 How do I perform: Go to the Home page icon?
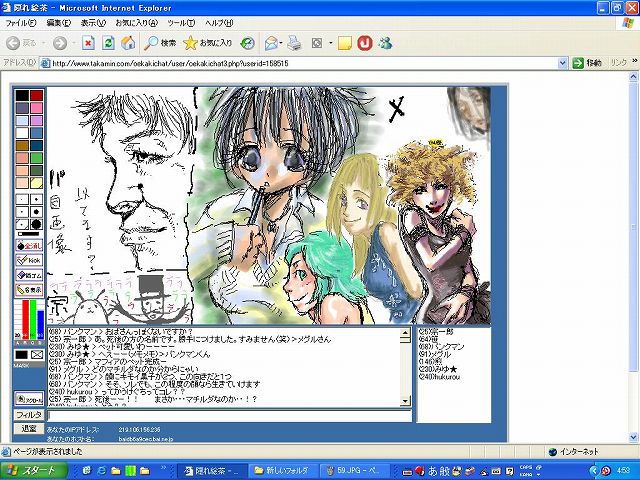(x=128, y=43)
